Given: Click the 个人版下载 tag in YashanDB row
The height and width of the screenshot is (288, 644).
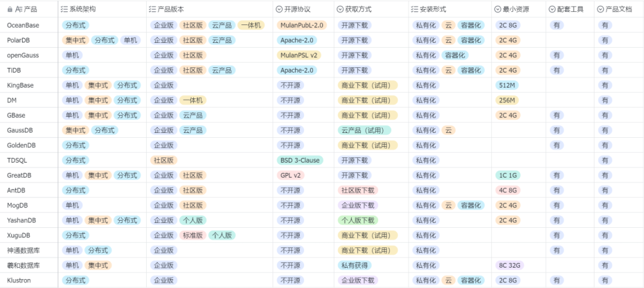Looking at the screenshot, I should pos(358,220).
